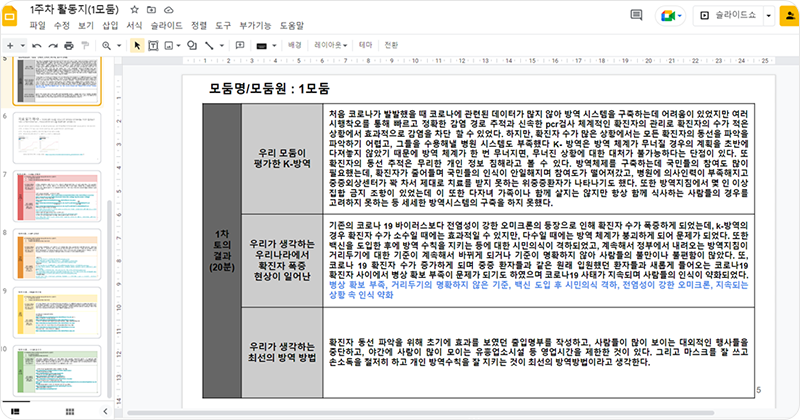
Task: Select the paint format roller icon
Action: coord(85,46)
